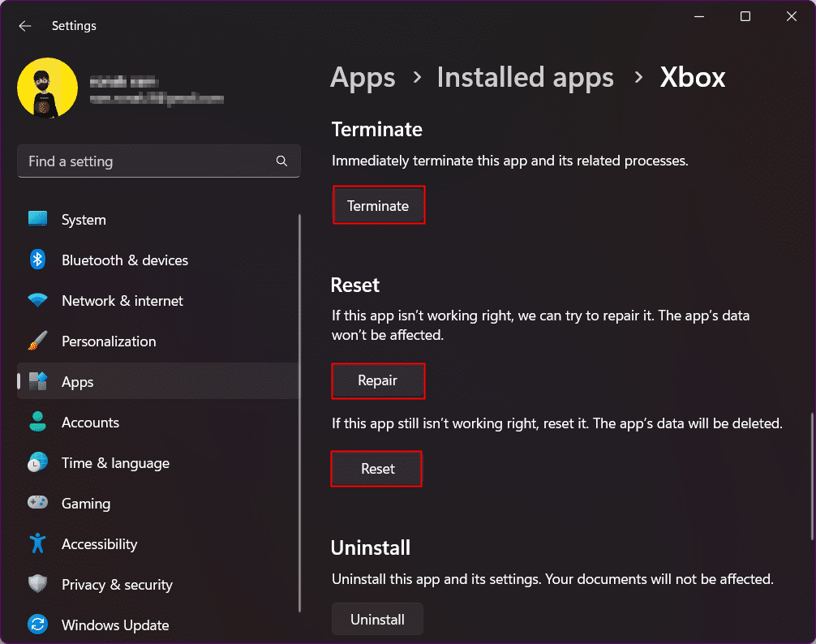
Task: Open Network & internet category
Action: tap(158, 301)
